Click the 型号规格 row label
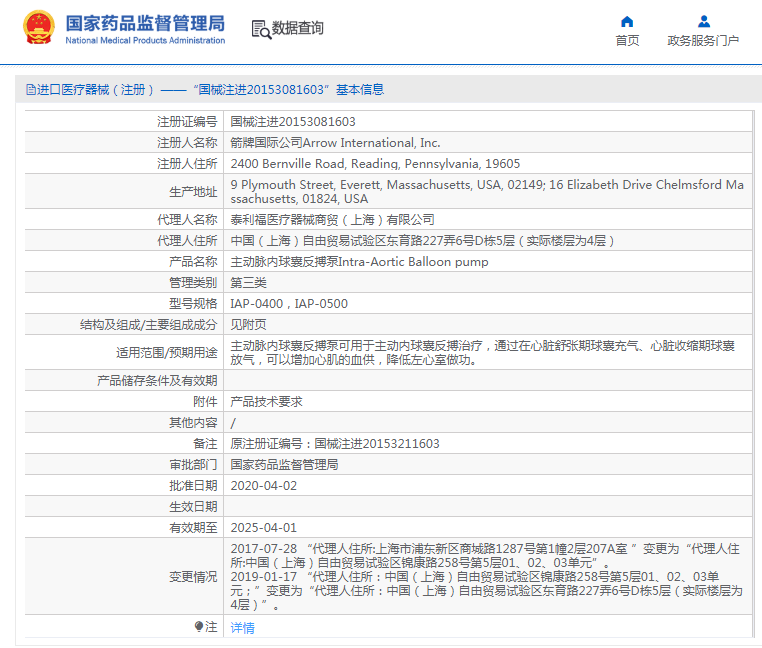 coord(193,304)
